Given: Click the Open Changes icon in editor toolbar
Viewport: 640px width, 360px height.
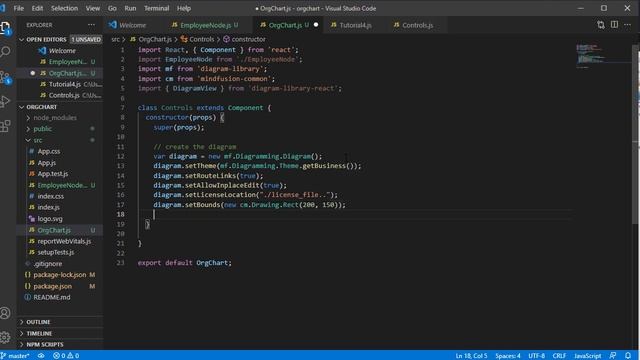Looking at the screenshot, I should click(x=601, y=25).
